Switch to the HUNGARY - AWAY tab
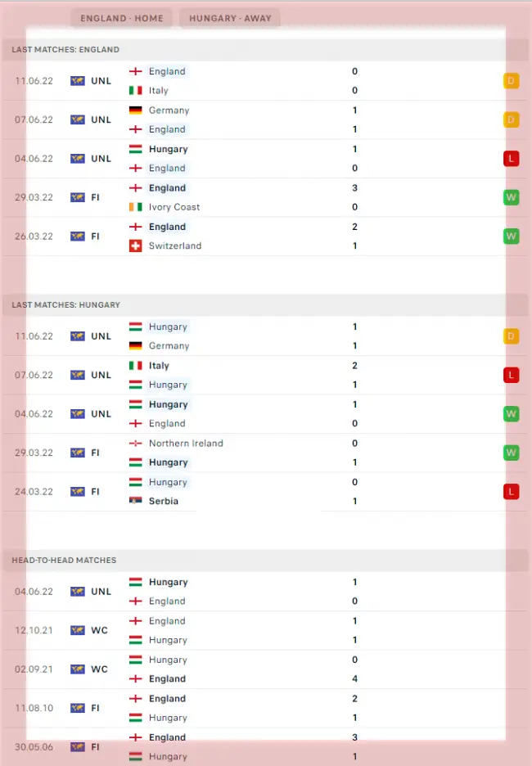The image size is (532, 766). [x=230, y=18]
